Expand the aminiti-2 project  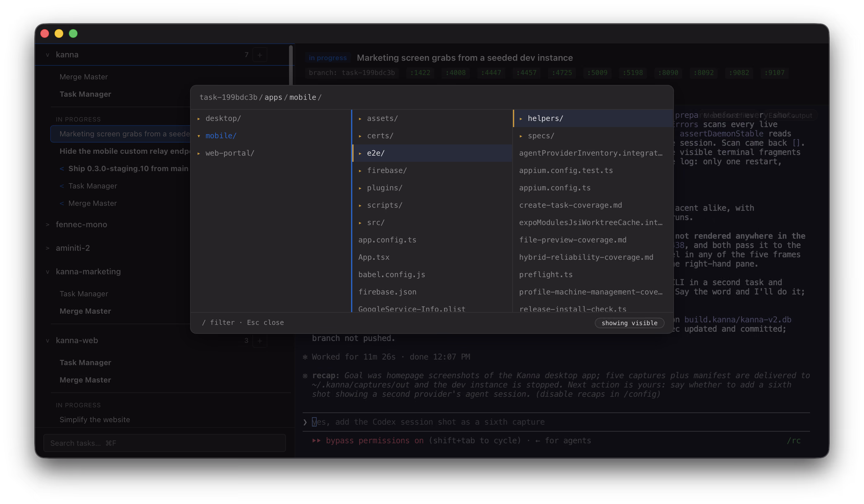48,248
